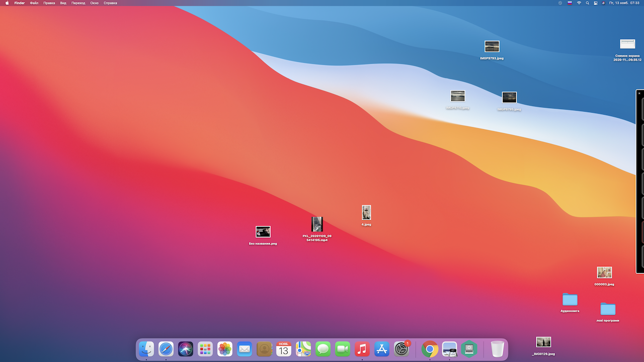Open the Файл menu

(x=34, y=3)
